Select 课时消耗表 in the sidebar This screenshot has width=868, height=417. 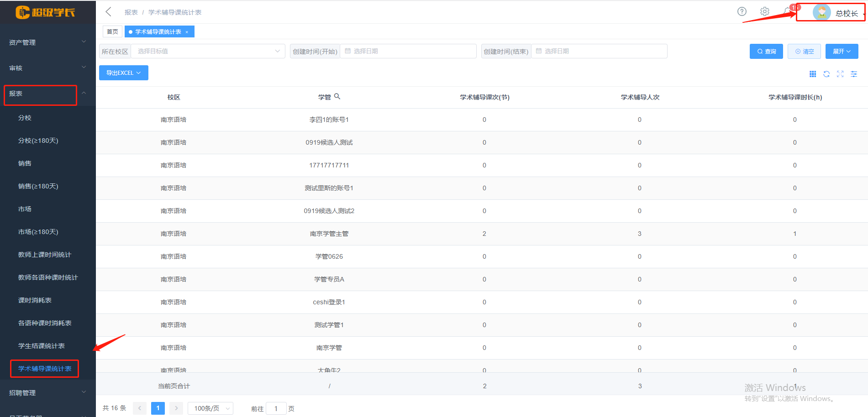coord(35,300)
